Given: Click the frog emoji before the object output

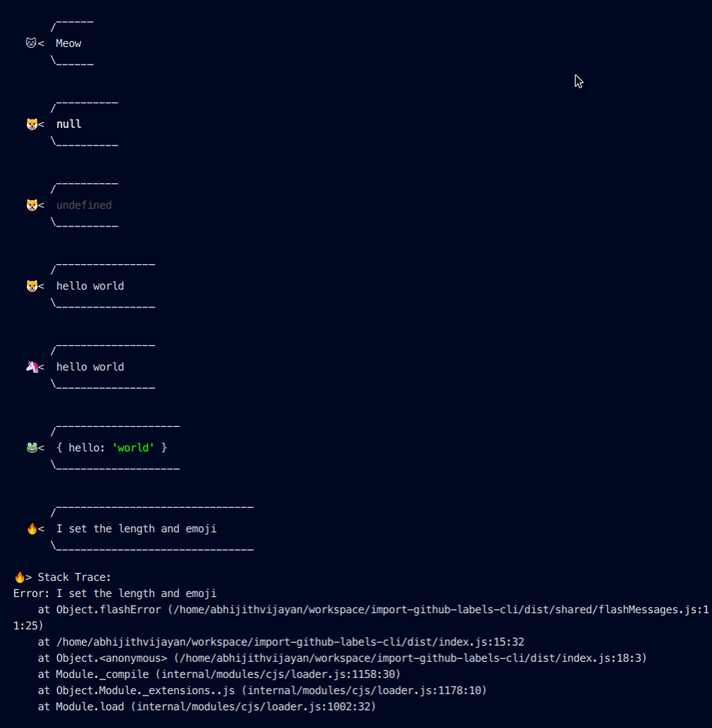Looking at the screenshot, I should (x=30, y=448).
